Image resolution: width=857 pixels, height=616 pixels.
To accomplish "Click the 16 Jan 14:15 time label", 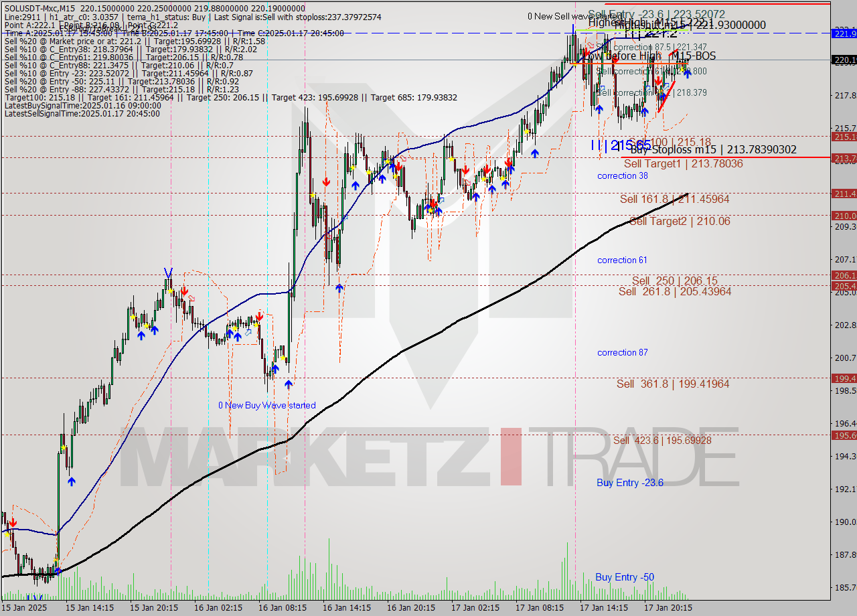I will (347, 608).
